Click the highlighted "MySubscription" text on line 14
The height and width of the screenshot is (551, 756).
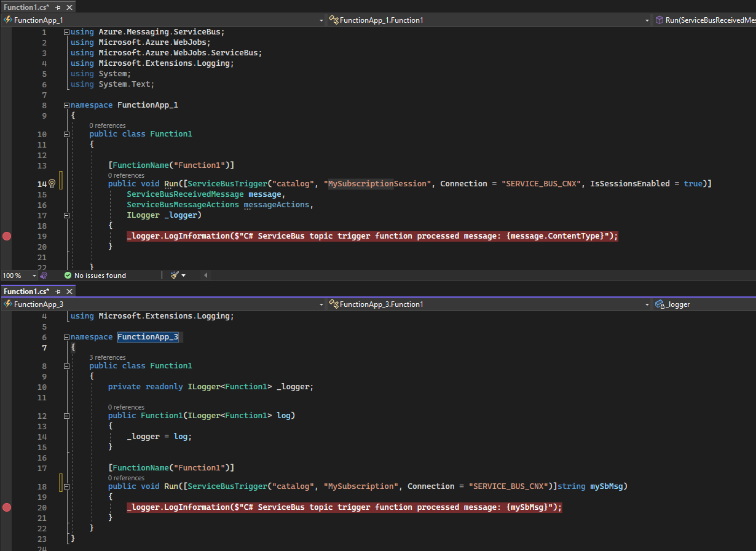[x=361, y=183]
